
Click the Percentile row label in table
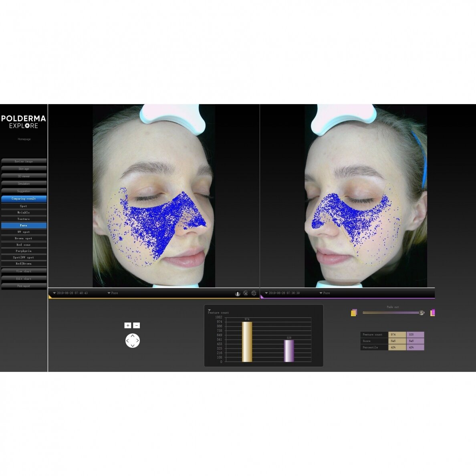coord(374,347)
